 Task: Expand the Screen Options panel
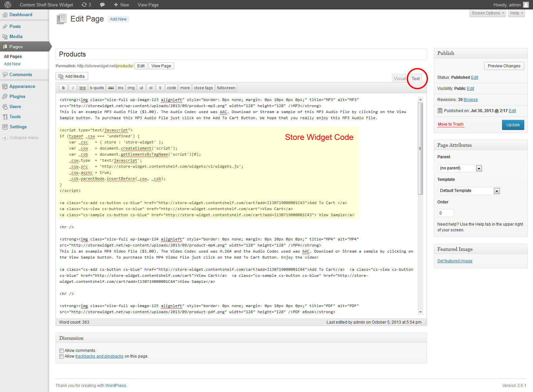click(x=488, y=13)
